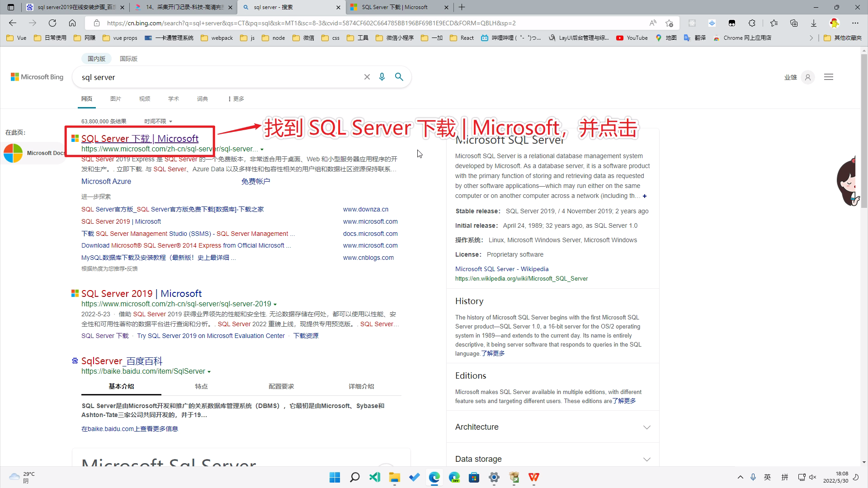Image resolution: width=868 pixels, height=488 pixels.
Task: Open www.downza.cn result link
Action: pyautogui.click(x=365, y=209)
